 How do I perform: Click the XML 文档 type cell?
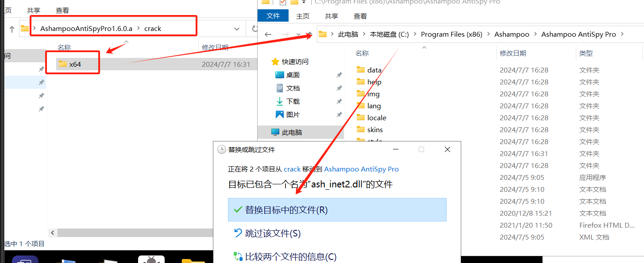click(594, 237)
